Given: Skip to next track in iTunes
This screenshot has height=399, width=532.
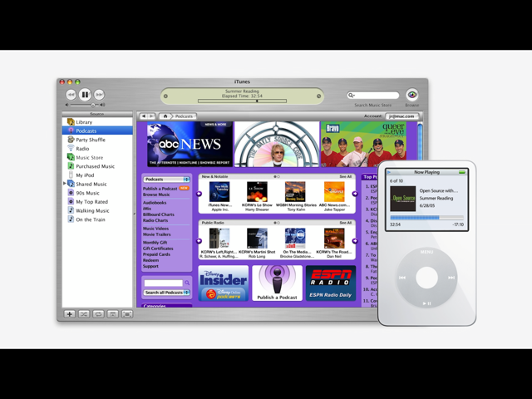Looking at the screenshot, I should [99, 95].
